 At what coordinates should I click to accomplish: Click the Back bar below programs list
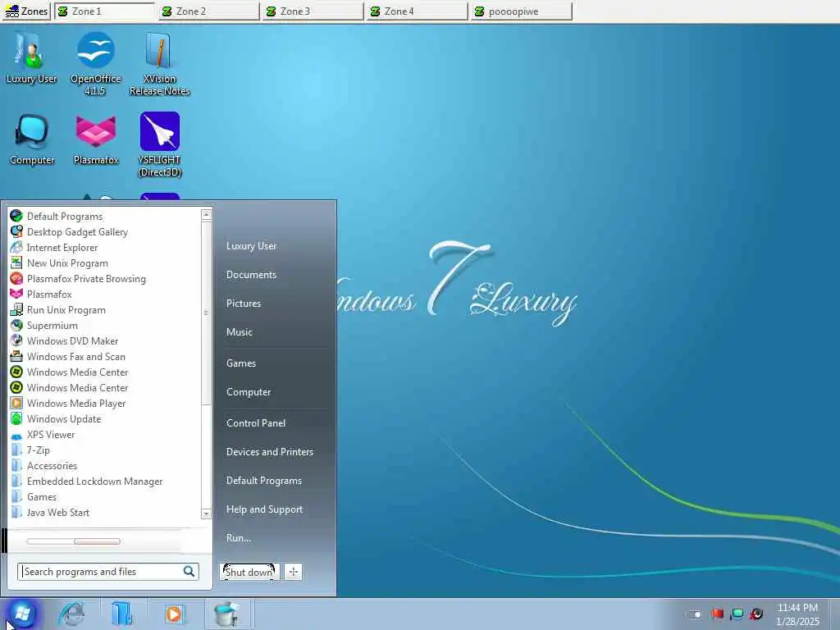[x=73, y=541]
